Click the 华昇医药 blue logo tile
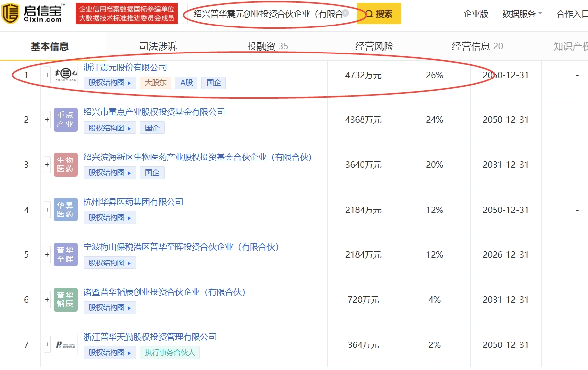Viewport: 588px width, 370px height. point(66,210)
